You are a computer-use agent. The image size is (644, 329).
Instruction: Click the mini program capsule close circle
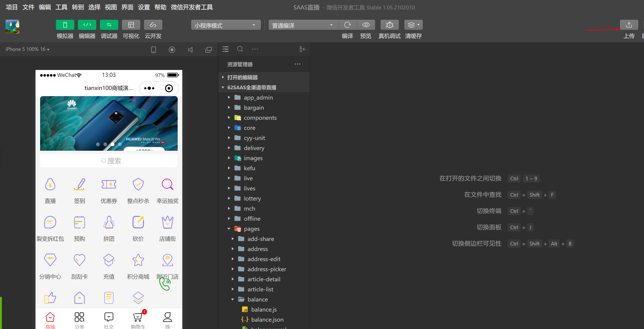pyautogui.click(x=169, y=88)
